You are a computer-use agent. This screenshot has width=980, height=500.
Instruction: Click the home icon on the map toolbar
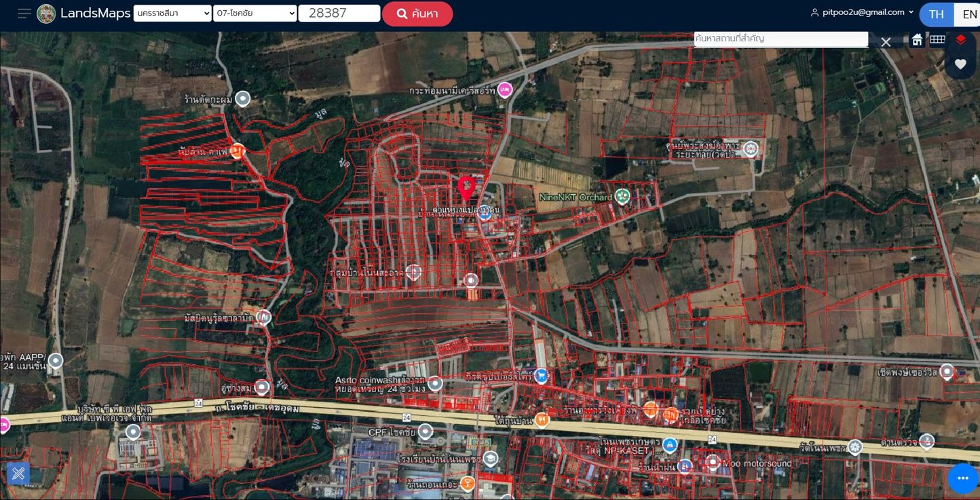(917, 40)
